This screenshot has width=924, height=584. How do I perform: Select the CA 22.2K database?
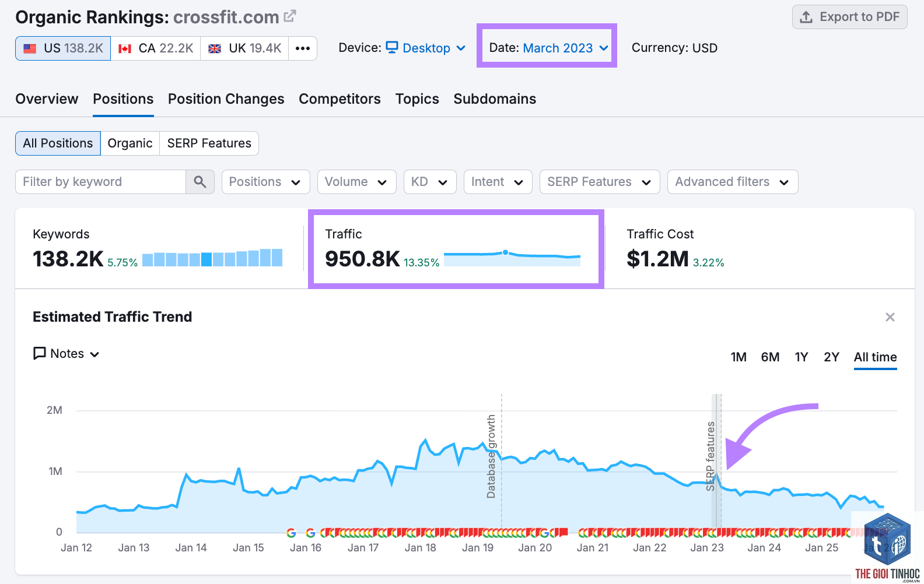tap(156, 48)
